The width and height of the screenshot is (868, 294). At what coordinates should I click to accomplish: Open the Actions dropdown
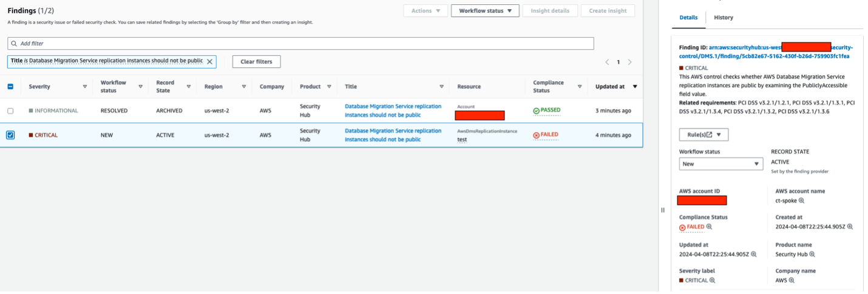pyautogui.click(x=426, y=10)
